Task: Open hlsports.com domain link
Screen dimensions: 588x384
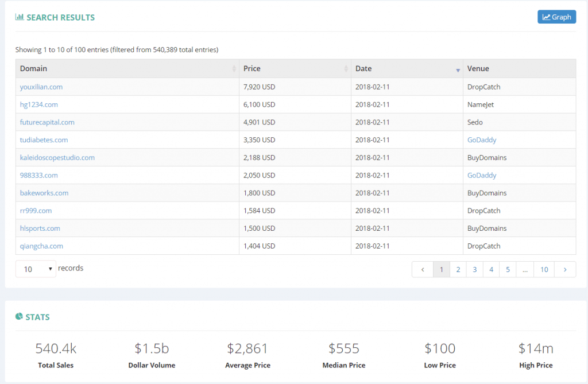Action: [40, 228]
